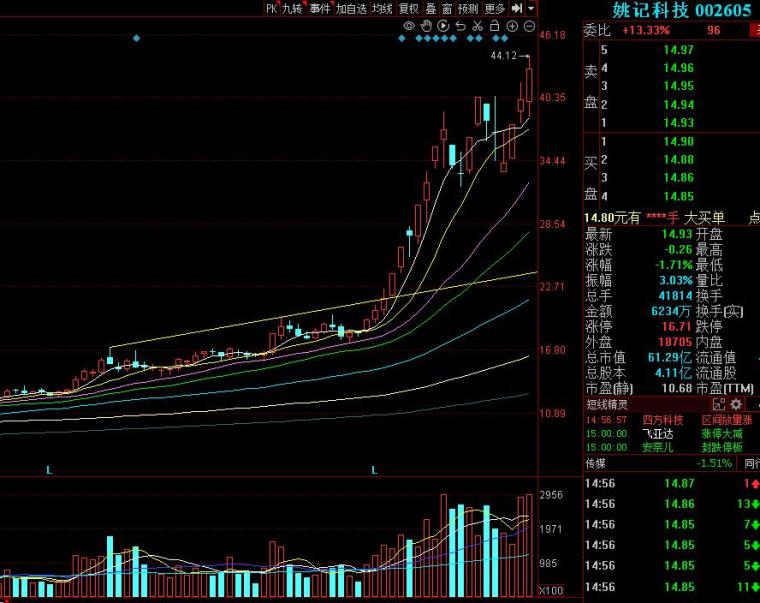Screen dimensions: 760x603
Task: Click the 区间放量涨 alert text
Action: tap(727, 420)
